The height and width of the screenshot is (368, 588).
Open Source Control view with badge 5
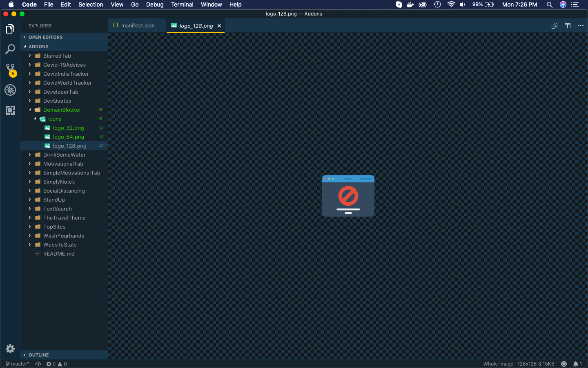10,70
